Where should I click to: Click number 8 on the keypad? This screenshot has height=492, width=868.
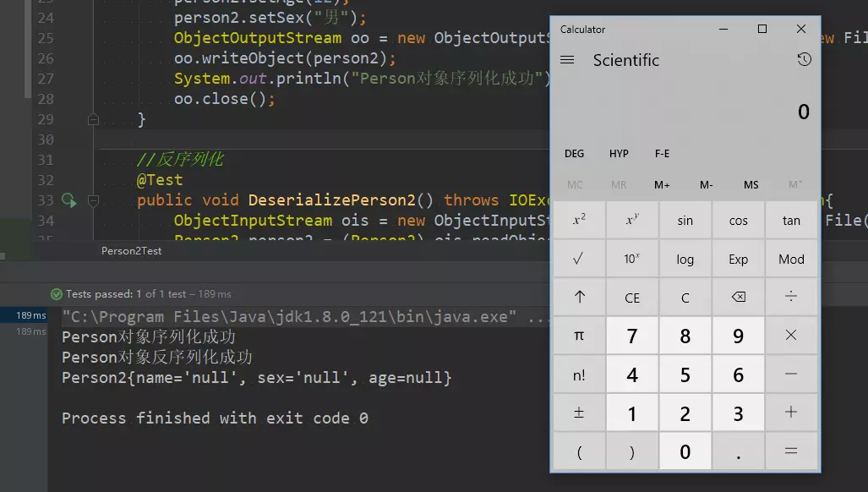point(685,336)
